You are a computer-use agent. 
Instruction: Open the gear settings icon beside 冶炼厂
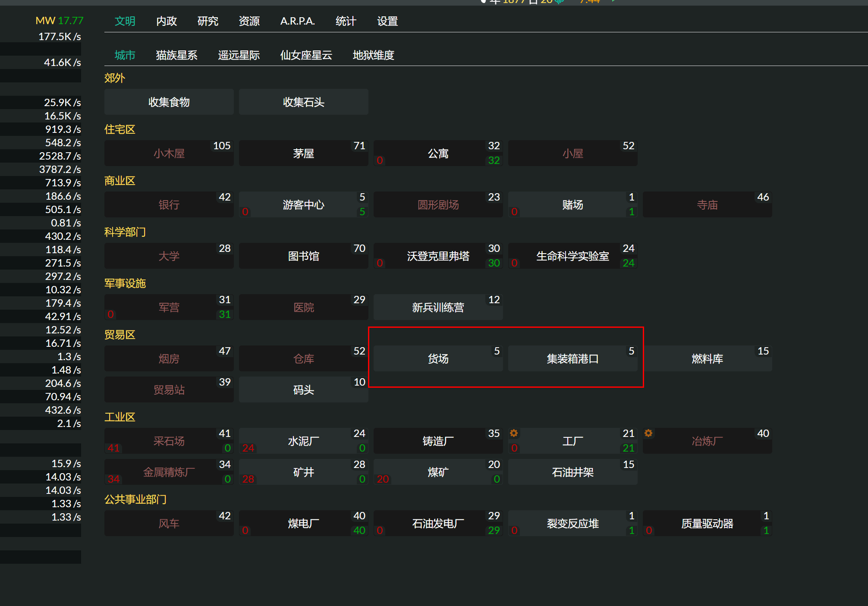(x=648, y=433)
